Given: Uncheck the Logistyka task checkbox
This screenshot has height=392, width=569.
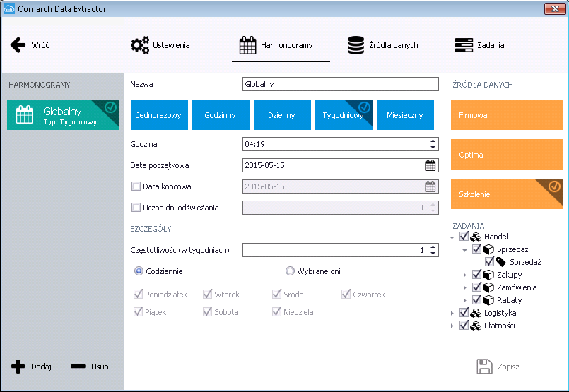Looking at the screenshot, I should click(464, 313).
